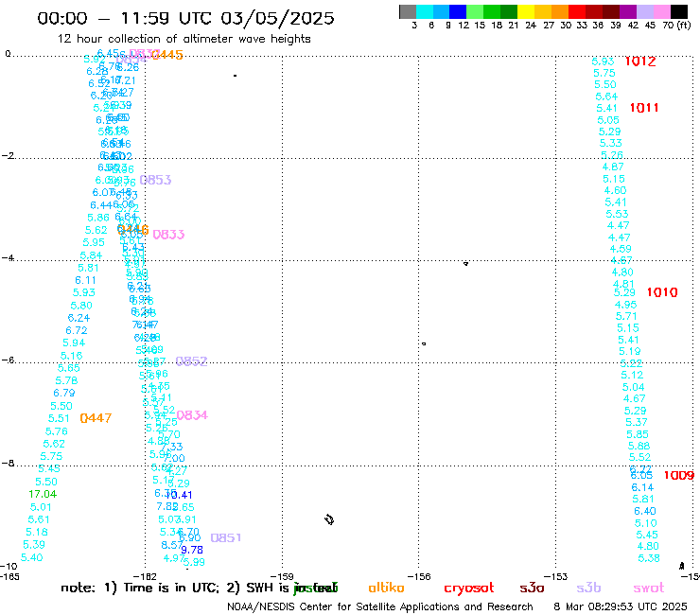This screenshot has width=700, height=615.
Task: Click the '4.60' value on right track
Action: pos(615,191)
